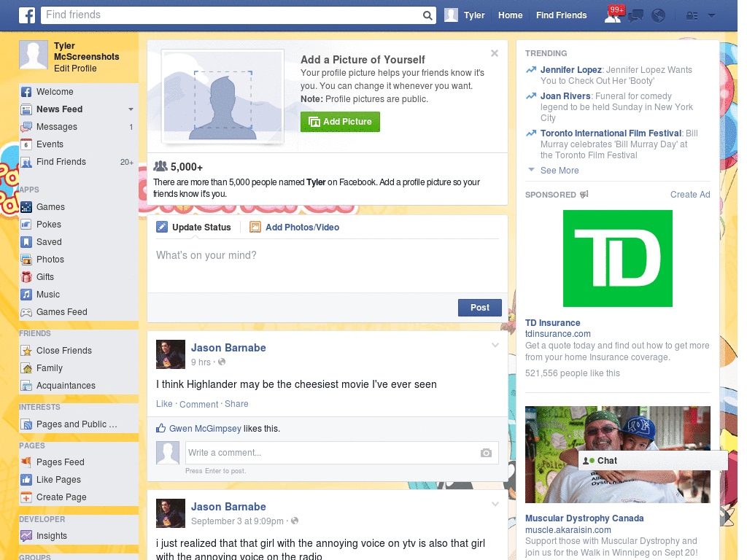
Task: Click the Close Friends star icon
Action: (x=26, y=351)
